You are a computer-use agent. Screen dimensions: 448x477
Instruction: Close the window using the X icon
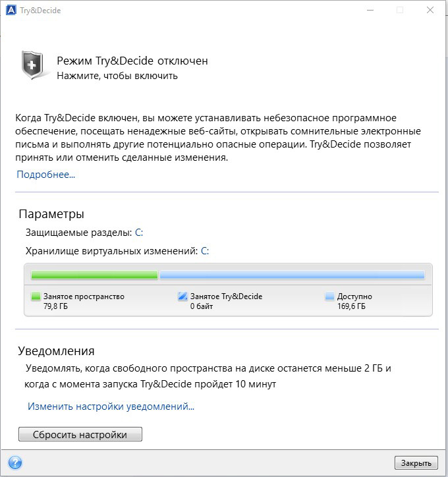(x=430, y=10)
